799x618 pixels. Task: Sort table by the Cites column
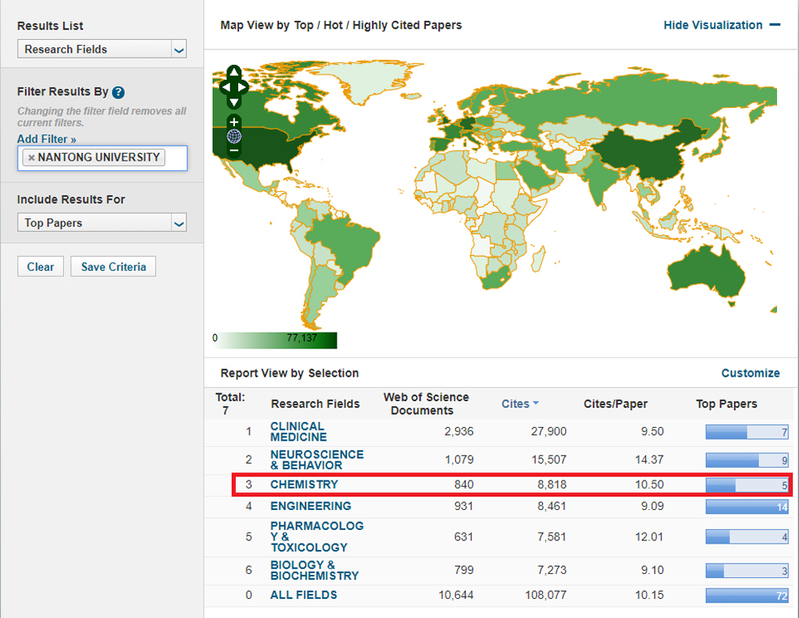click(x=519, y=404)
